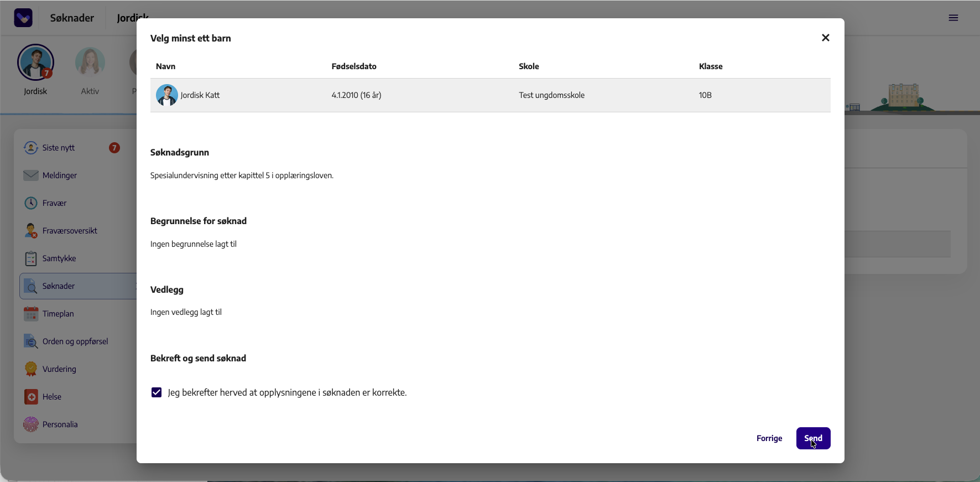The height and width of the screenshot is (482, 980).
Task: Click Spesialundervisning etter kapittel 5 text
Action: pyautogui.click(x=242, y=175)
